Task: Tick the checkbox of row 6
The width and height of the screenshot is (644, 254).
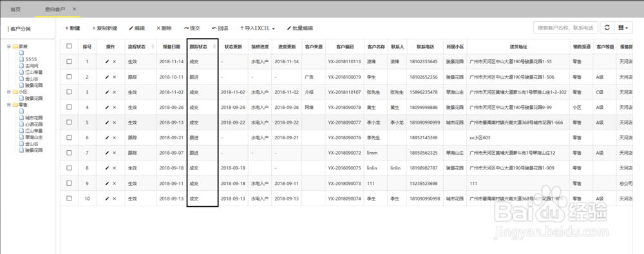Action: (x=69, y=138)
